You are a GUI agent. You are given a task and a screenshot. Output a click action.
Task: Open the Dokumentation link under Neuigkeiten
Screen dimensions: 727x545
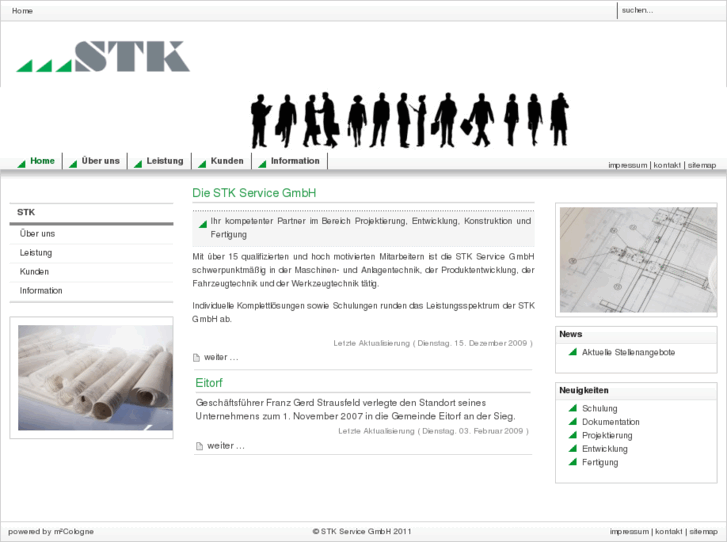611,422
